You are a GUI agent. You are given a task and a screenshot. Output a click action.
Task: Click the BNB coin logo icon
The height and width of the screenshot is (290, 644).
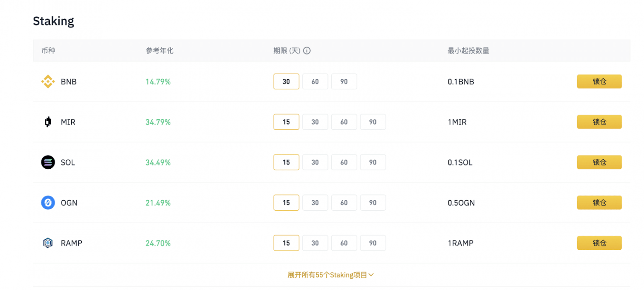click(x=48, y=81)
